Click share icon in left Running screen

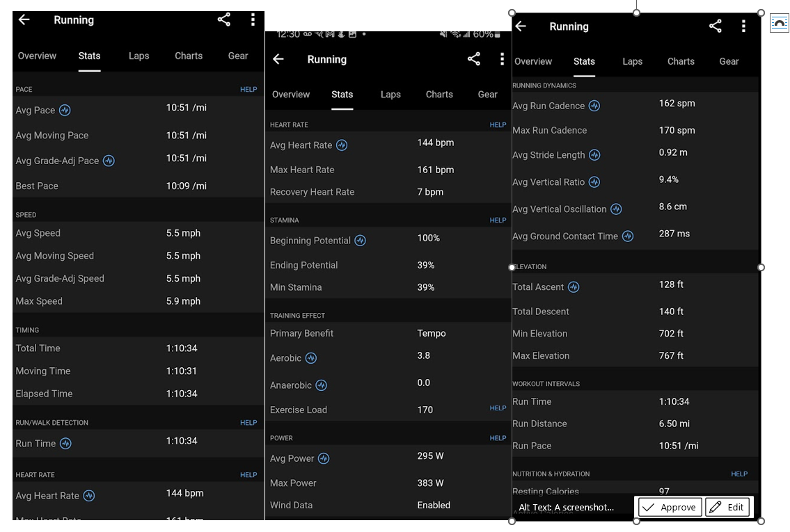(x=223, y=19)
